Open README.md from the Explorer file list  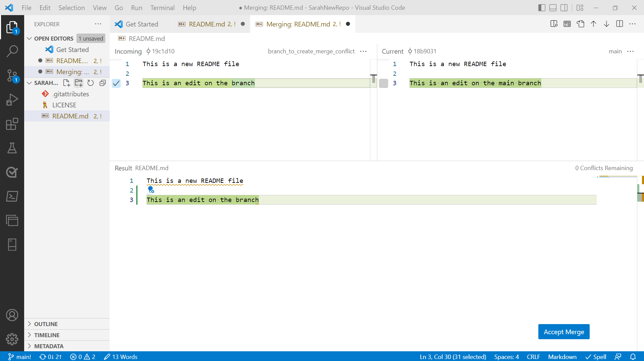point(69,116)
